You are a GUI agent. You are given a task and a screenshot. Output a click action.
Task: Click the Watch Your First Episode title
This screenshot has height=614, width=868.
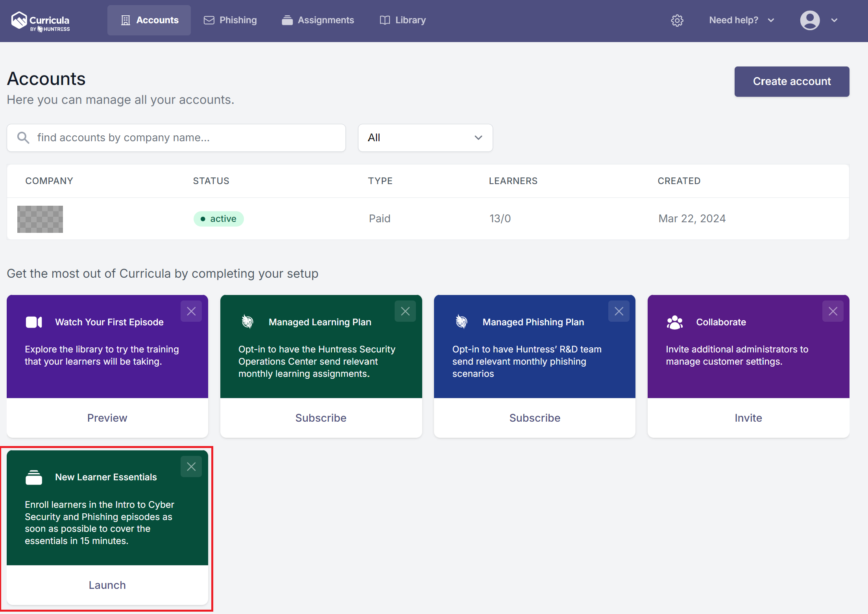[109, 322]
